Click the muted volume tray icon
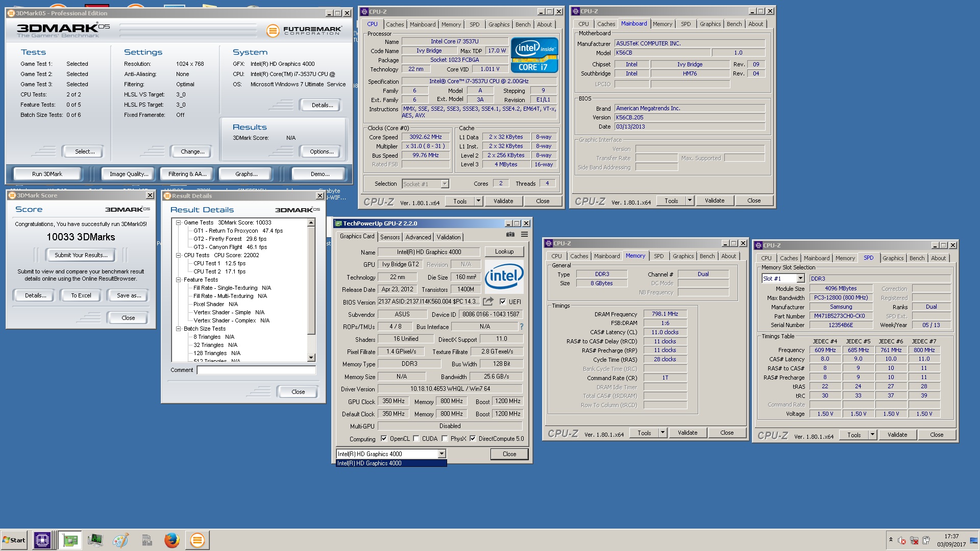Image resolution: width=980 pixels, height=551 pixels. pyautogui.click(x=902, y=540)
